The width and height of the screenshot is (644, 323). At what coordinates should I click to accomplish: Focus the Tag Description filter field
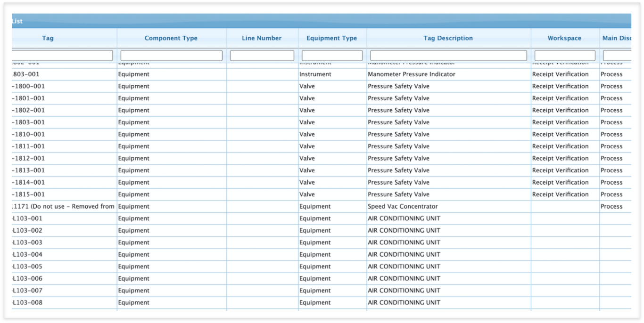[x=448, y=56]
